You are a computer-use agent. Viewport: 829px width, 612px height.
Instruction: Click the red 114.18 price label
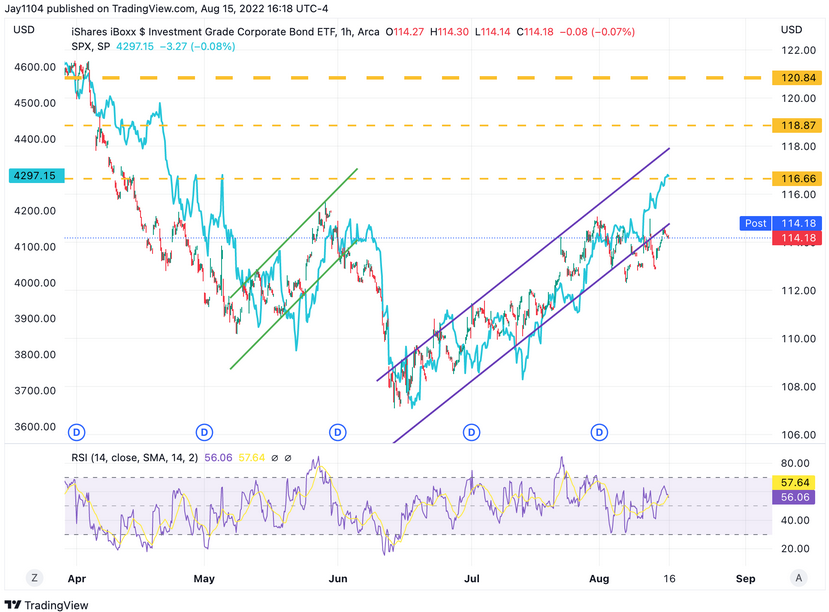coord(797,238)
